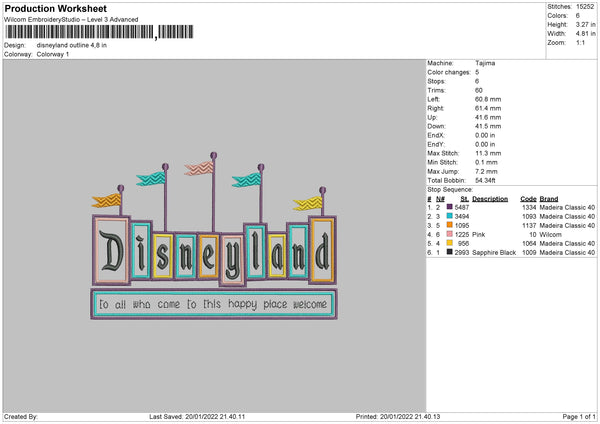
Task: Click the orange thread color swatch
Action: (x=452, y=225)
